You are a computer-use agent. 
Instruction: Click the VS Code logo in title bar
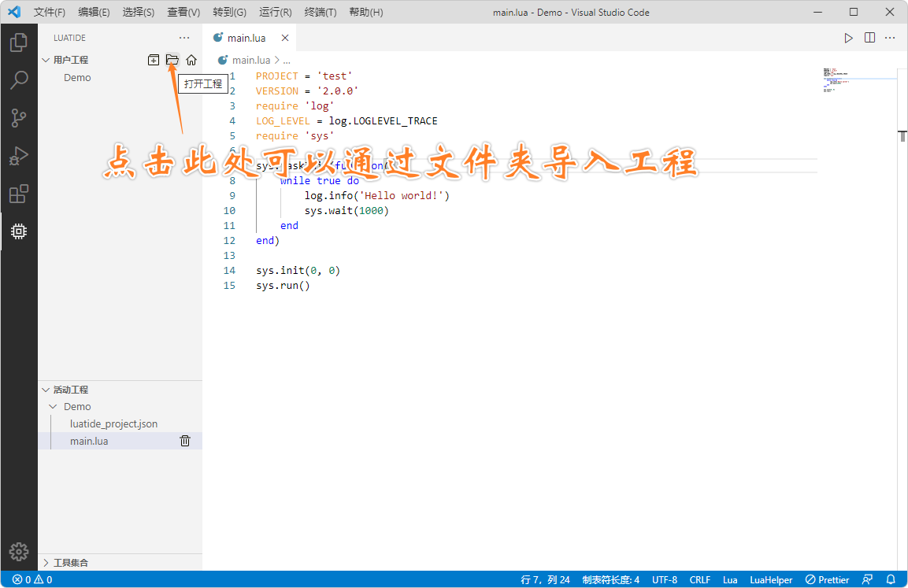click(14, 12)
